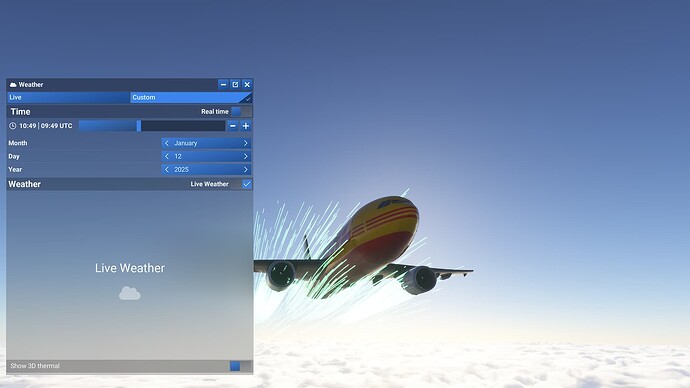Go to next year after 2025

coord(246,169)
